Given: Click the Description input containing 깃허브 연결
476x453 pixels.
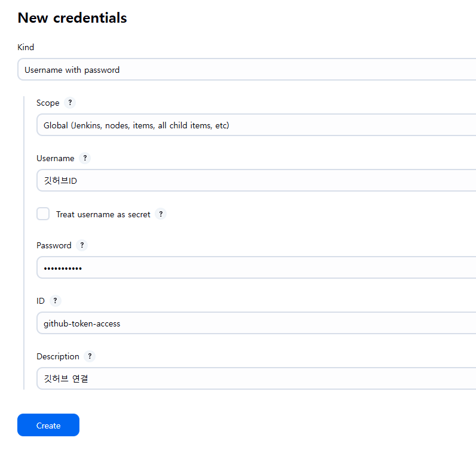Looking at the screenshot, I should point(257,378).
